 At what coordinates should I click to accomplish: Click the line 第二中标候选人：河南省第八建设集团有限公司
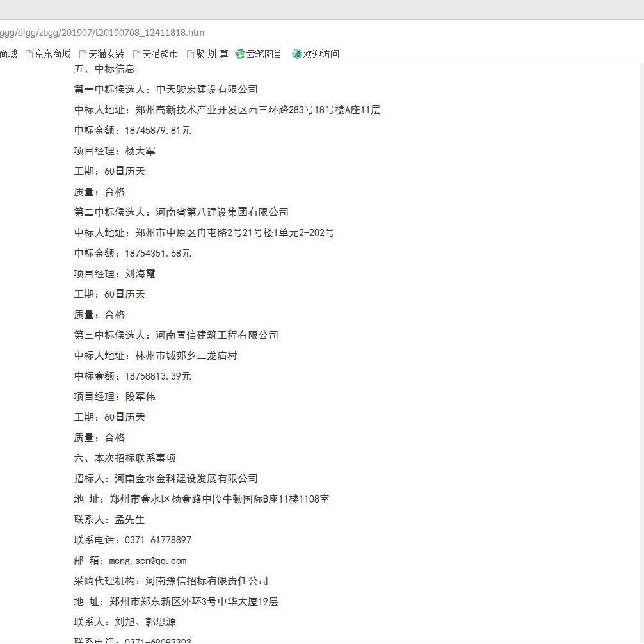(x=181, y=212)
